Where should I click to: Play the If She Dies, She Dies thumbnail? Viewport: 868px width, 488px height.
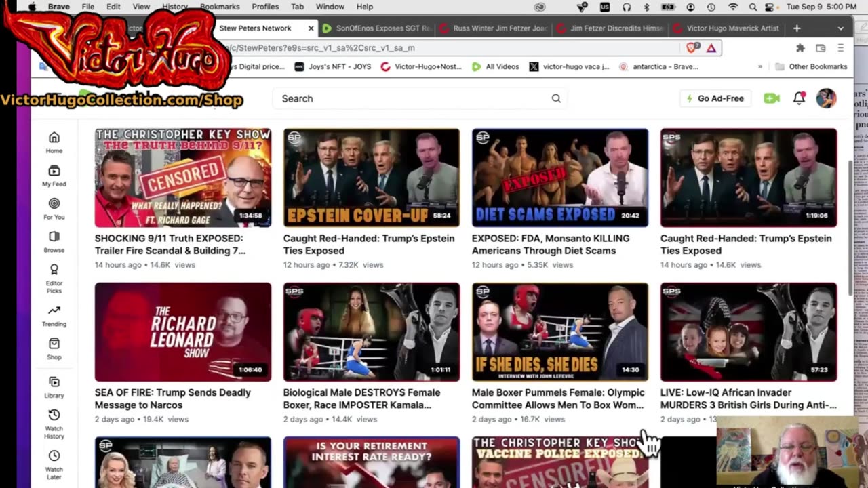click(560, 332)
